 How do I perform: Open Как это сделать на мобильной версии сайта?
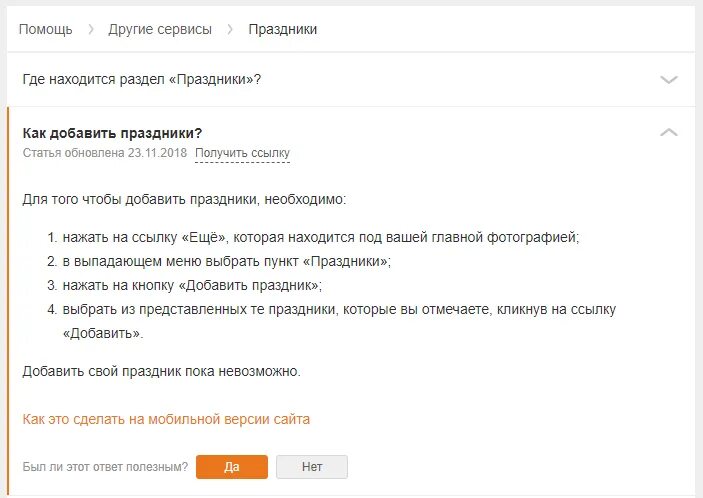166,419
